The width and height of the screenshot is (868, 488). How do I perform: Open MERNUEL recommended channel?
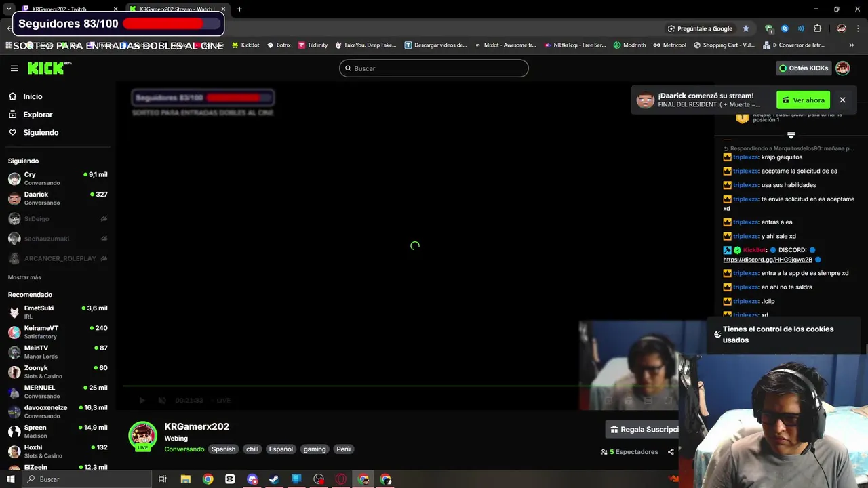[58, 391]
